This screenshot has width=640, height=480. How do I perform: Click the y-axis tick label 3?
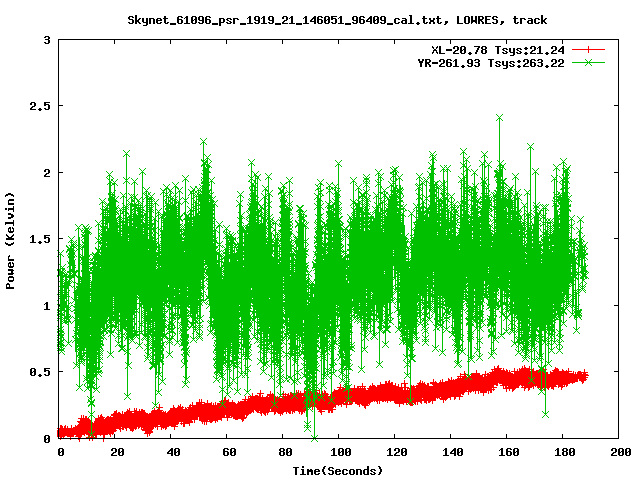pyautogui.click(x=47, y=40)
